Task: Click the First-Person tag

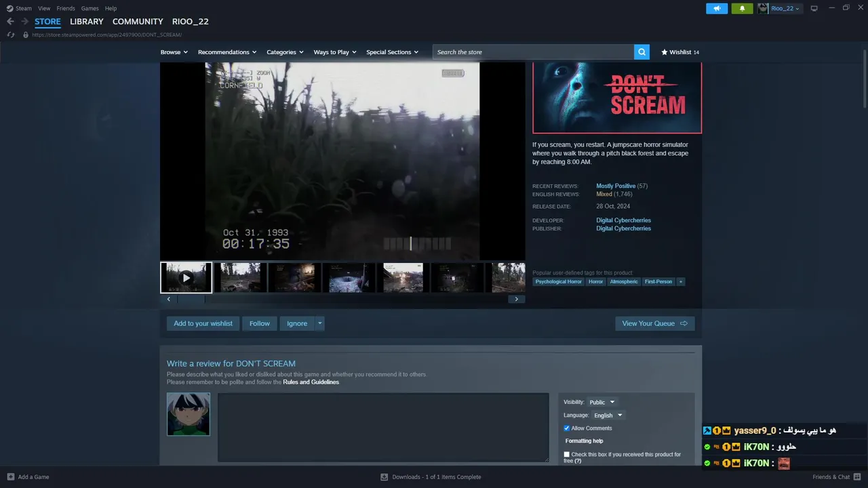Action: click(x=658, y=281)
